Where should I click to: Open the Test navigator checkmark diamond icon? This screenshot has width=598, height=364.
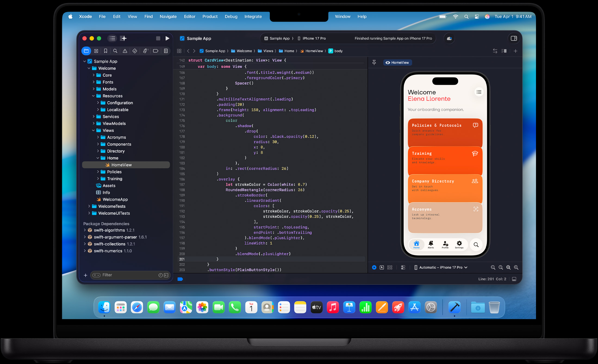tap(135, 51)
